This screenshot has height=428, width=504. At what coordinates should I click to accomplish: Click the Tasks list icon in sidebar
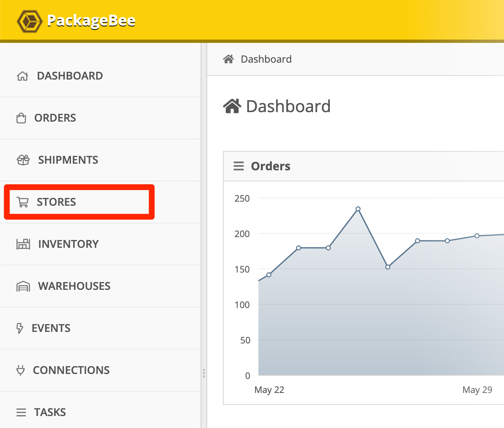pyautogui.click(x=21, y=412)
